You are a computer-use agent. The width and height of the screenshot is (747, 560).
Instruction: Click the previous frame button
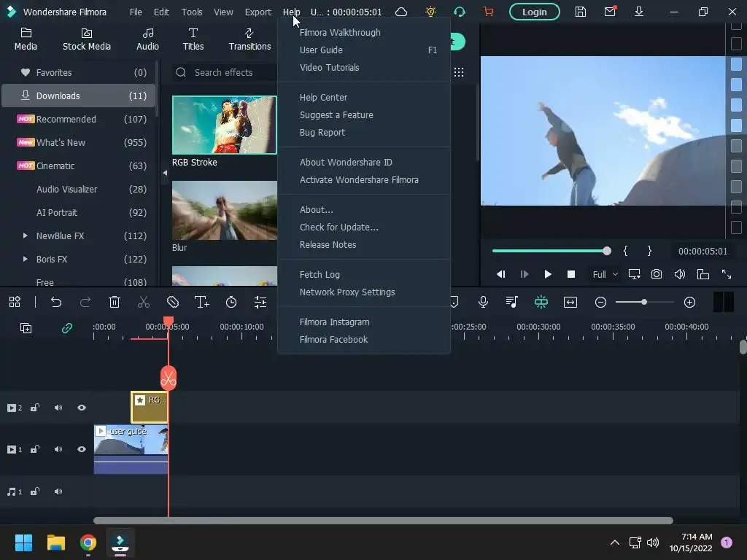500,274
